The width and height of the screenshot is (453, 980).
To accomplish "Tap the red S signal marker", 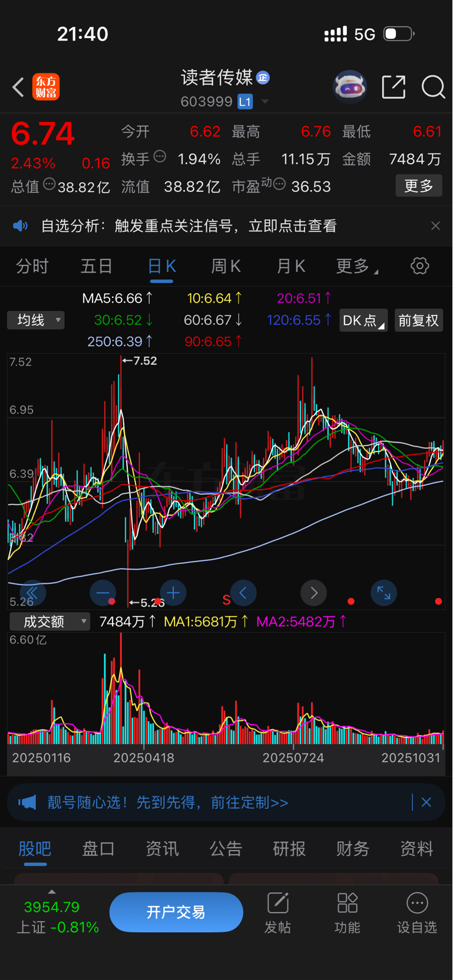I will [226, 600].
